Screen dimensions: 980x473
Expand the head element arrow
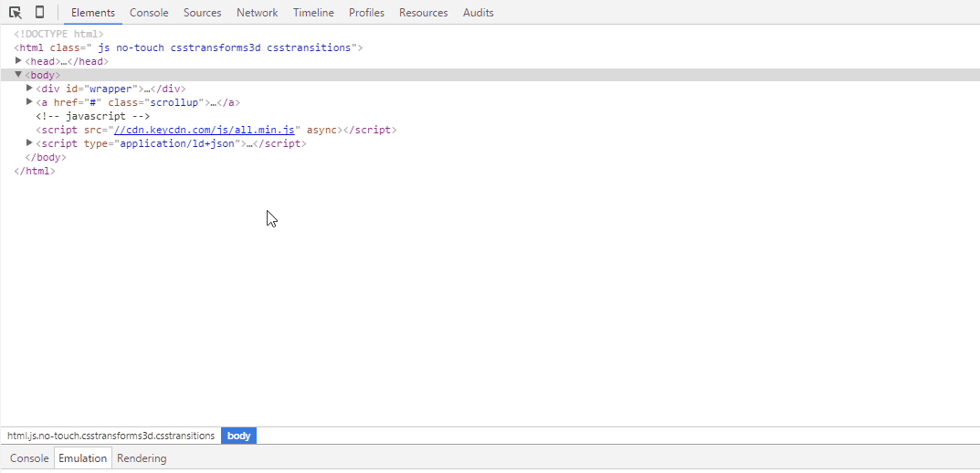19,60
